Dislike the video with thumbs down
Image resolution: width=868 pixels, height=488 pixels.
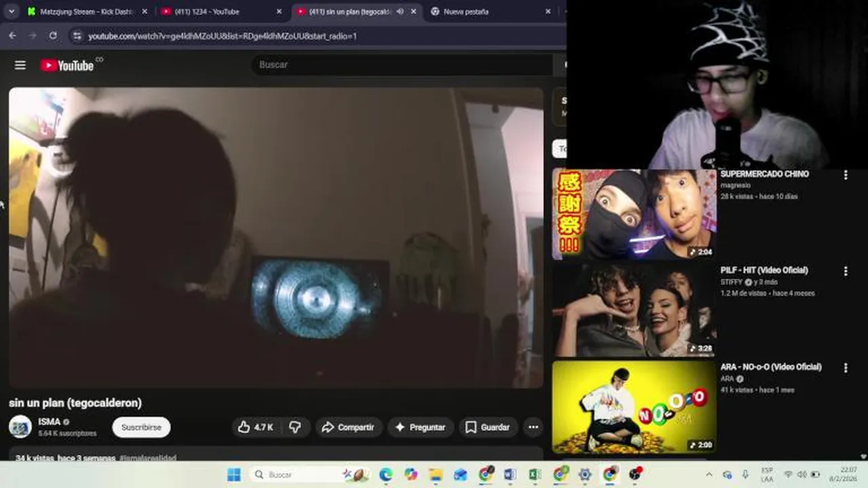click(295, 427)
